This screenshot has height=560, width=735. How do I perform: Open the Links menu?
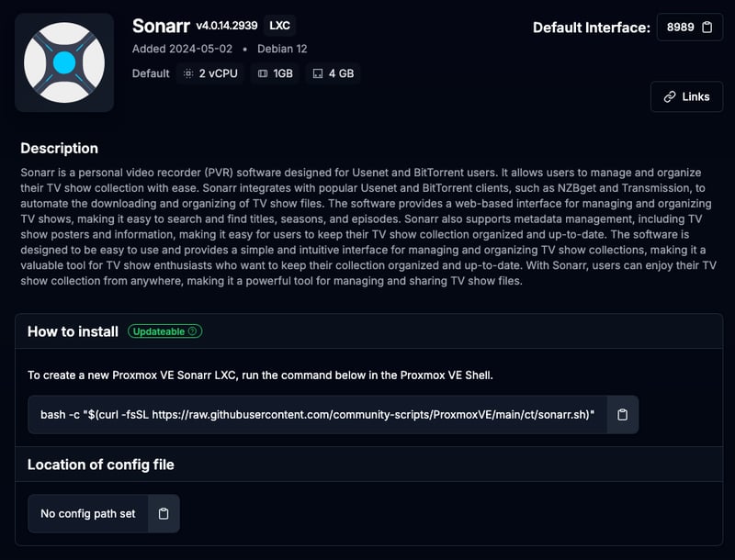(686, 96)
